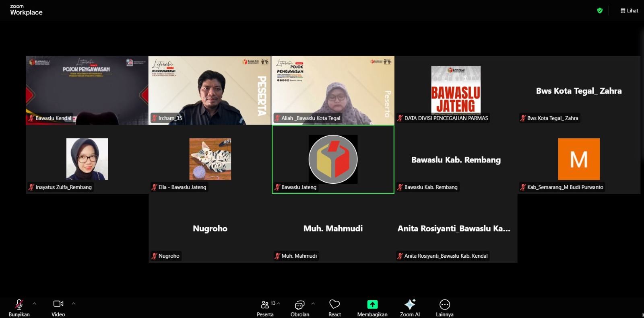Expand the participants chevron next to 13
Image resolution: width=644 pixels, height=318 pixels.
click(278, 304)
